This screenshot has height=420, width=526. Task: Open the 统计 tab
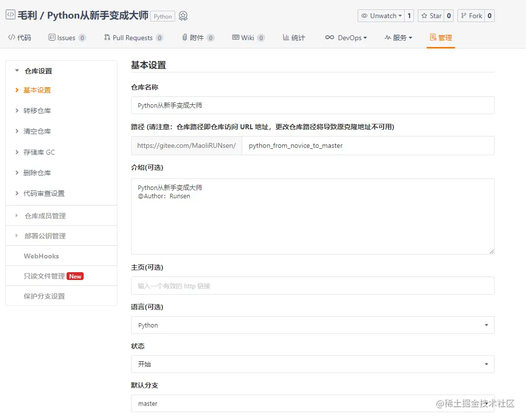coord(294,38)
